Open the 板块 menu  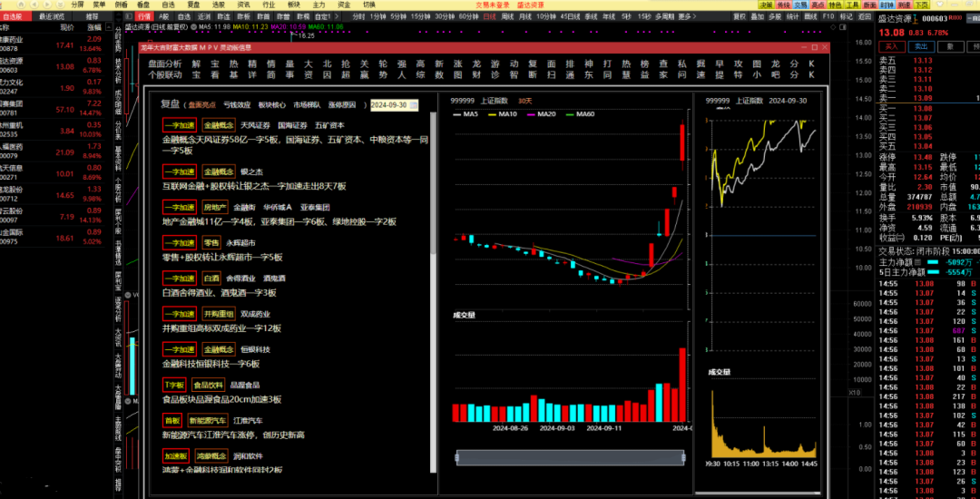point(294,5)
